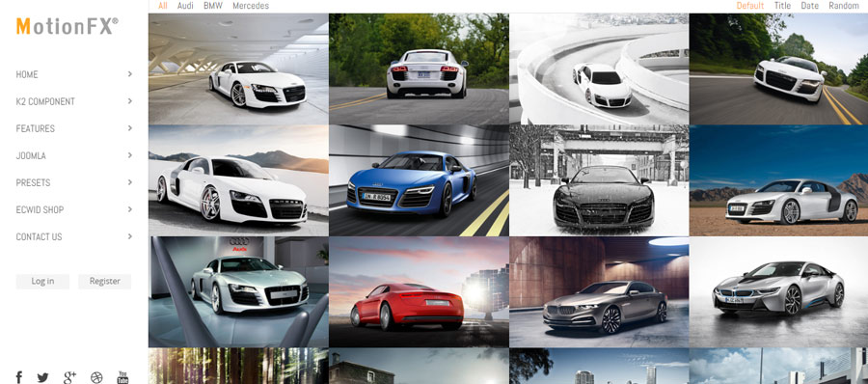Sort gallery in Random order
Viewport: 868px width, 384px height.
(844, 6)
